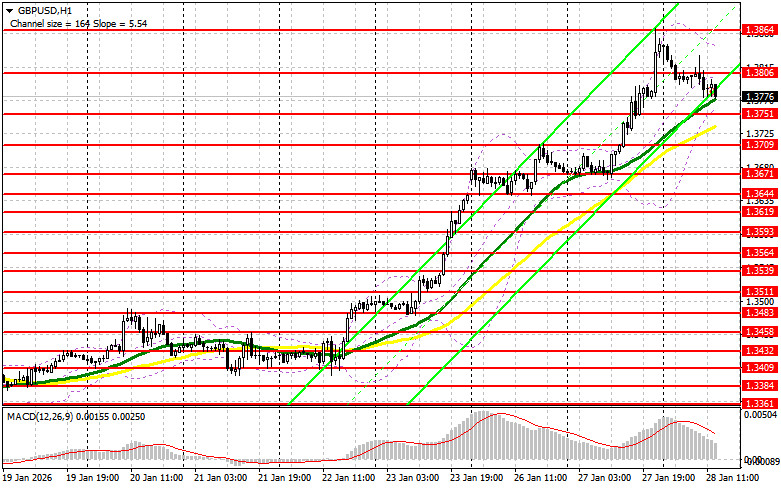Select the 1.3361 price level label
This screenshot has height=489, width=781.
click(x=760, y=404)
